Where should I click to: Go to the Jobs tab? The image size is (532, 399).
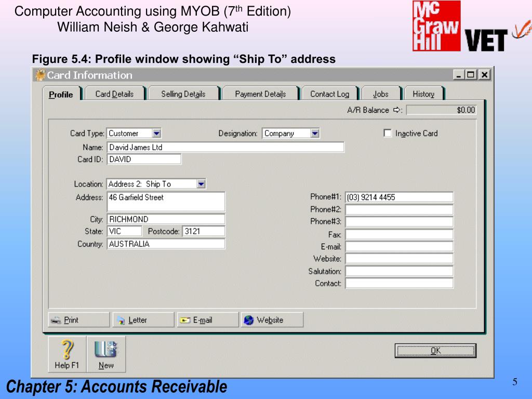click(x=381, y=94)
